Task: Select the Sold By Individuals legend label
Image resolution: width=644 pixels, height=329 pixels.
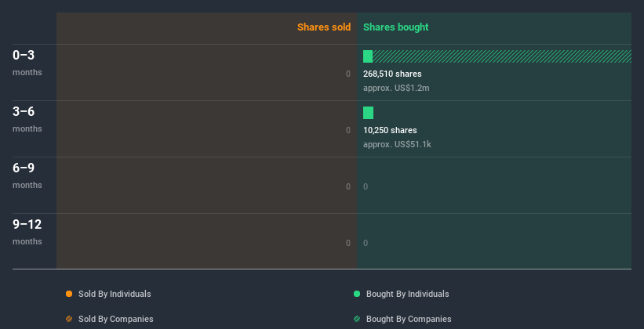Action: pyautogui.click(x=115, y=294)
